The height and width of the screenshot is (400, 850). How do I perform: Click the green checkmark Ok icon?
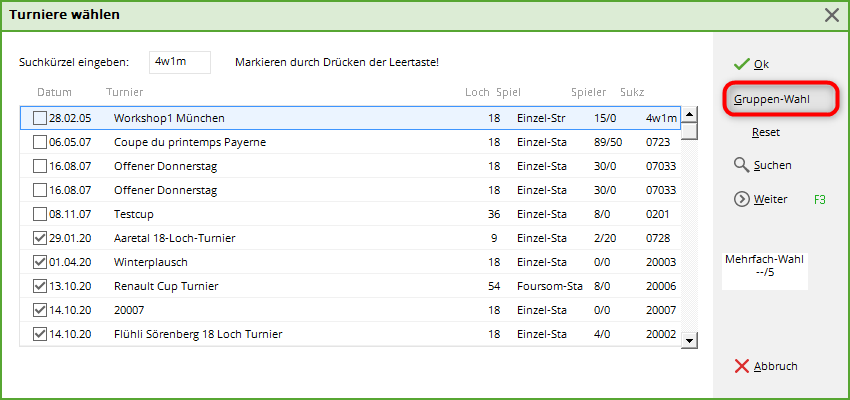click(741, 64)
